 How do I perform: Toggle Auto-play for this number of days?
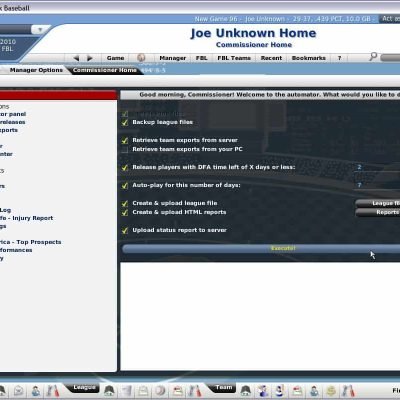tap(125, 185)
